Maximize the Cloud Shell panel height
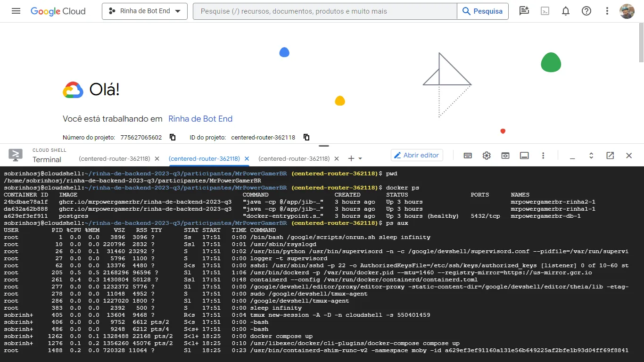Screen dimensions: 644x362 click(x=591, y=156)
